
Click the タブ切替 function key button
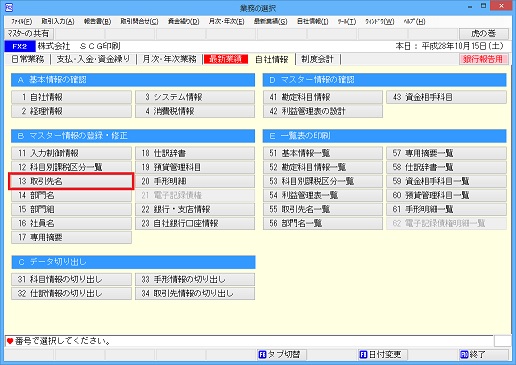pyautogui.click(x=282, y=354)
